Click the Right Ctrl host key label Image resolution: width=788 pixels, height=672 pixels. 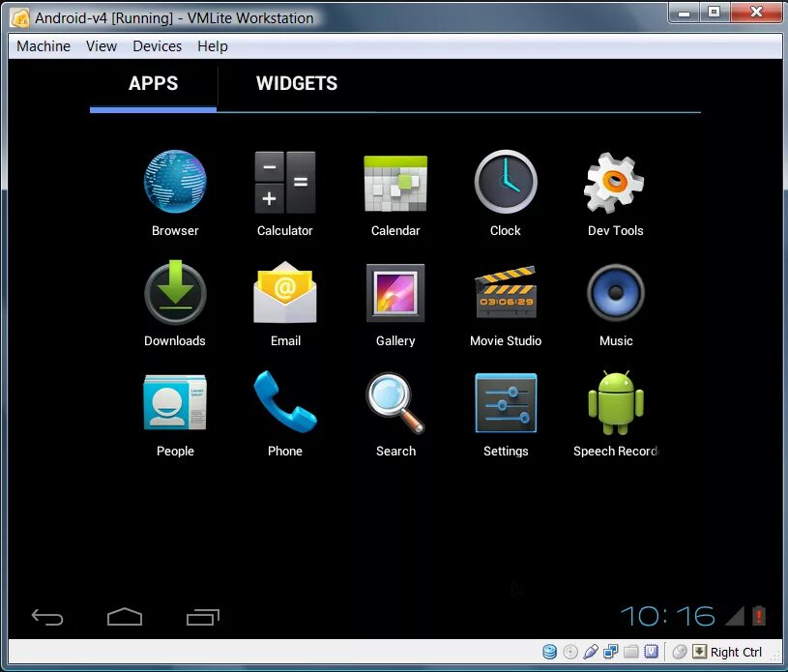click(736, 652)
